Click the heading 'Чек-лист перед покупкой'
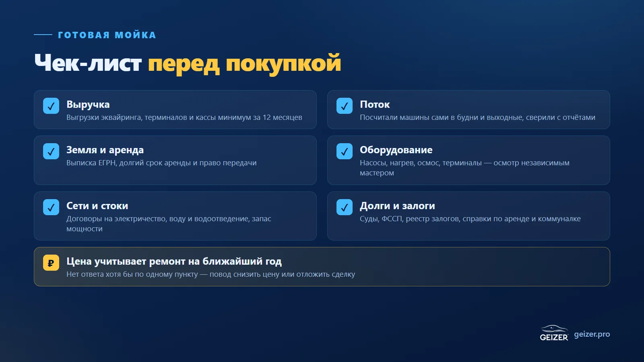The image size is (644, 362). (188, 63)
